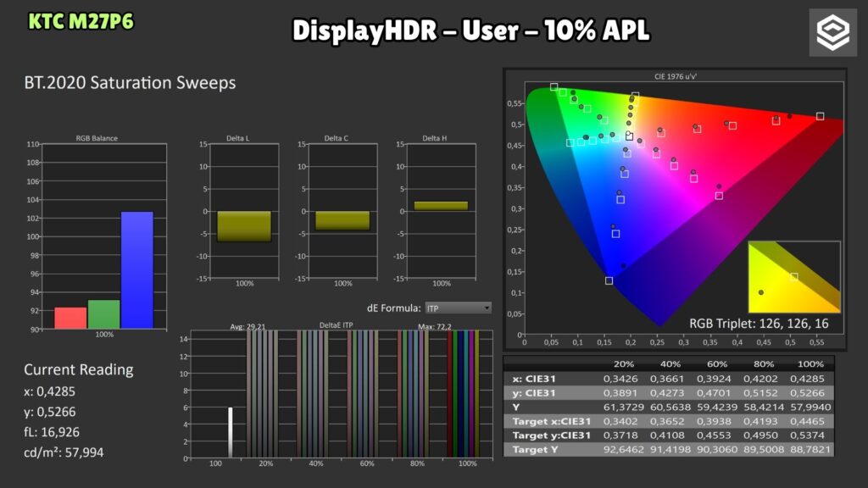This screenshot has width=868, height=488.
Task: Click table cell 0,5374
Action: click(807, 435)
